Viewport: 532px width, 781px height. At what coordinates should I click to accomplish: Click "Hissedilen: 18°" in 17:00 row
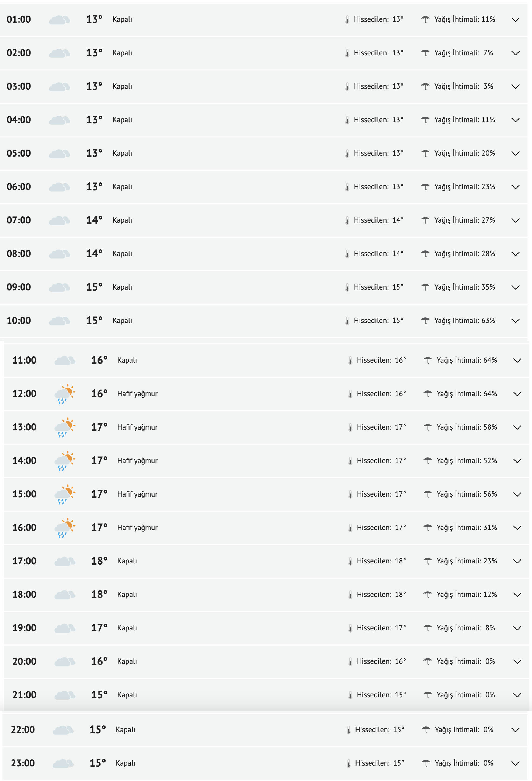[381, 561]
